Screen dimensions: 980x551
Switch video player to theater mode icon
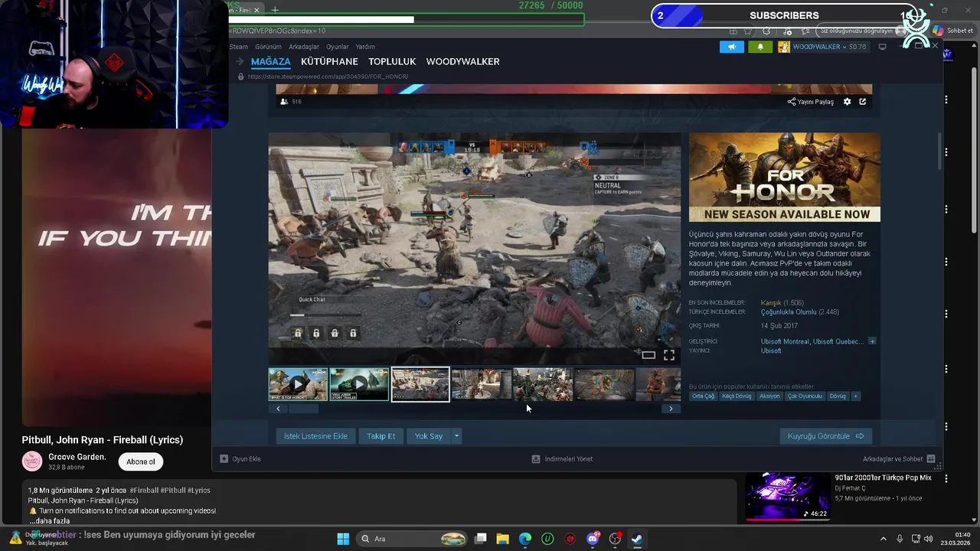[648, 355]
